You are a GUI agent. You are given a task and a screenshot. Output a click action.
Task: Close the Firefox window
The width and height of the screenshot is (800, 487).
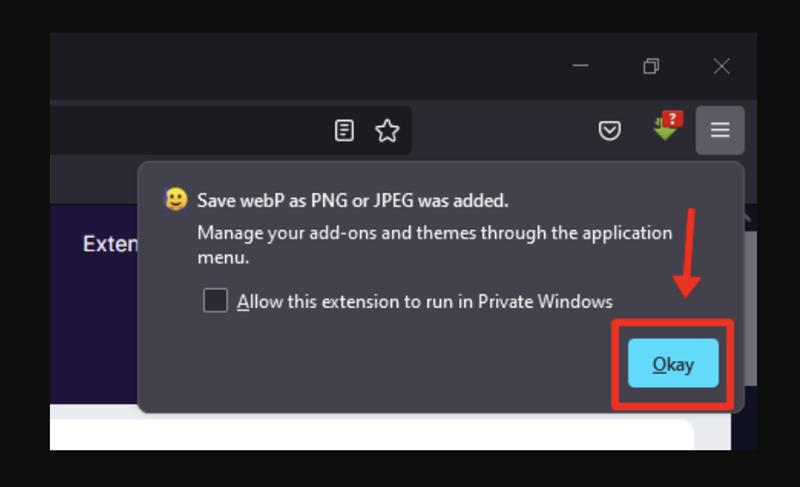tap(721, 66)
